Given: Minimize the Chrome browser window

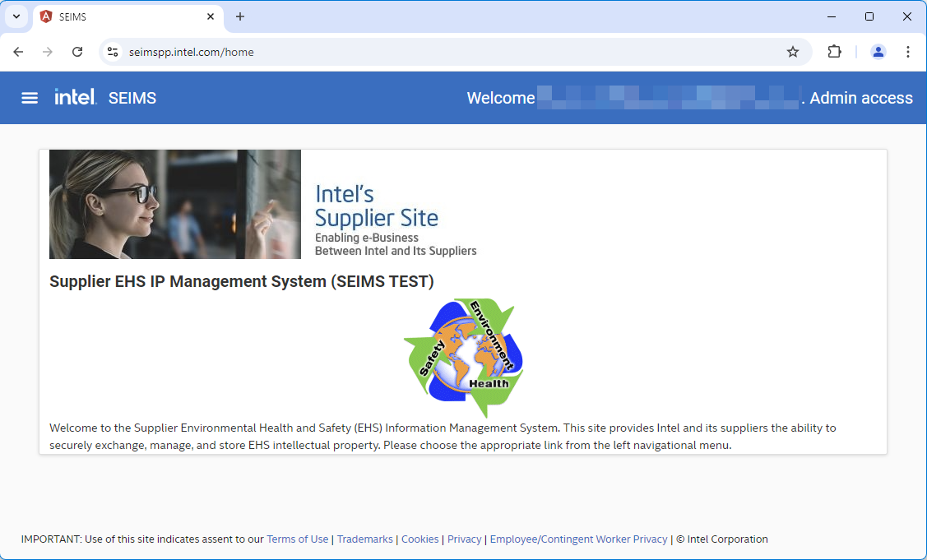Looking at the screenshot, I should (x=832, y=16).
